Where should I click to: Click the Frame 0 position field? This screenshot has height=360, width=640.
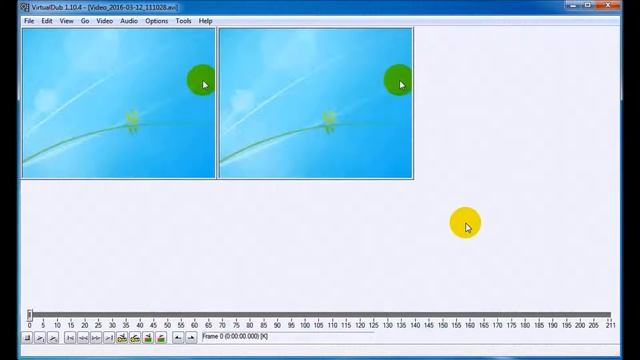(288, 337)
